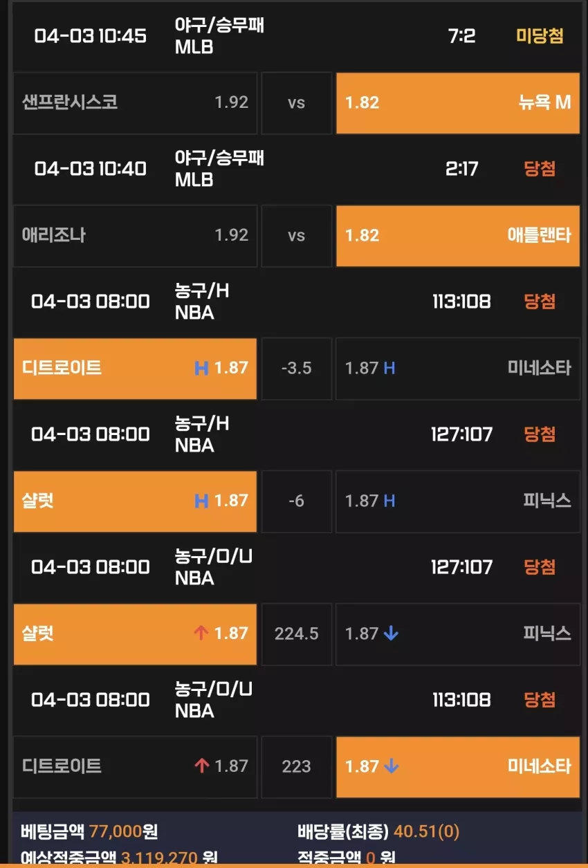This screenshot has height=868, width=588.
Task: Click the blue H icon in 미네소타 handicap cell
Action: [389, 368]
